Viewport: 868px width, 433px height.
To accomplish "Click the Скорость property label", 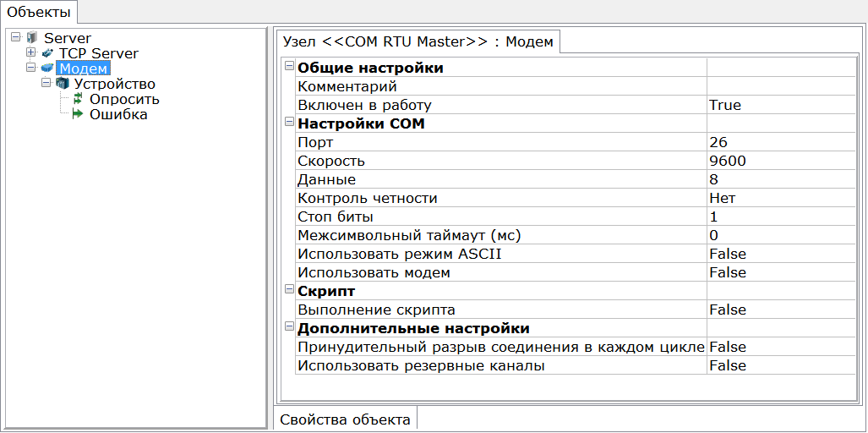I will pos(331,161).
